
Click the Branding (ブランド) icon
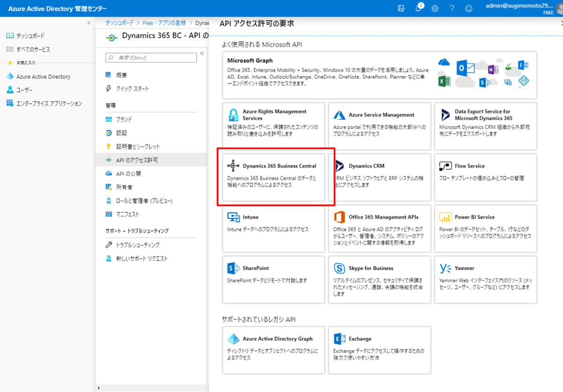[109, 120]
